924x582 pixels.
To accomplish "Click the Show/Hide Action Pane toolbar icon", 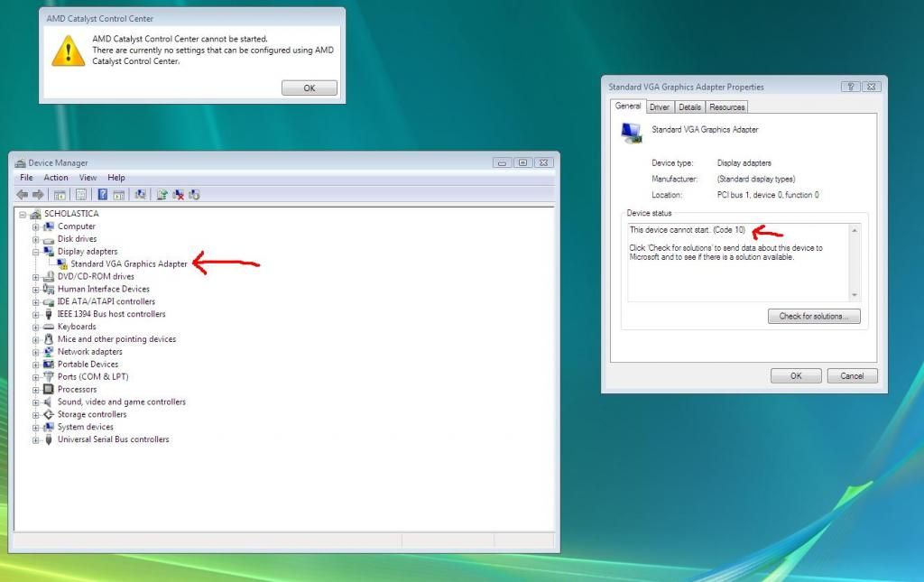I will point(118,194).
